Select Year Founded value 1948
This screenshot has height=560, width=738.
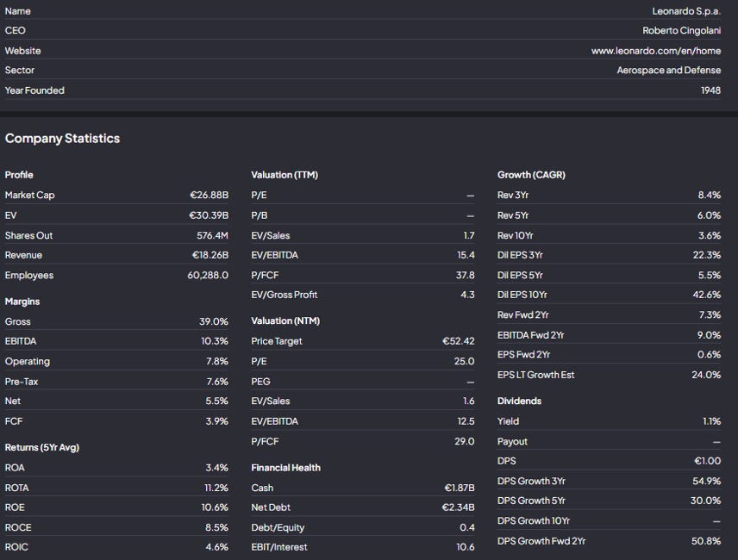click(x=710, y=90)
